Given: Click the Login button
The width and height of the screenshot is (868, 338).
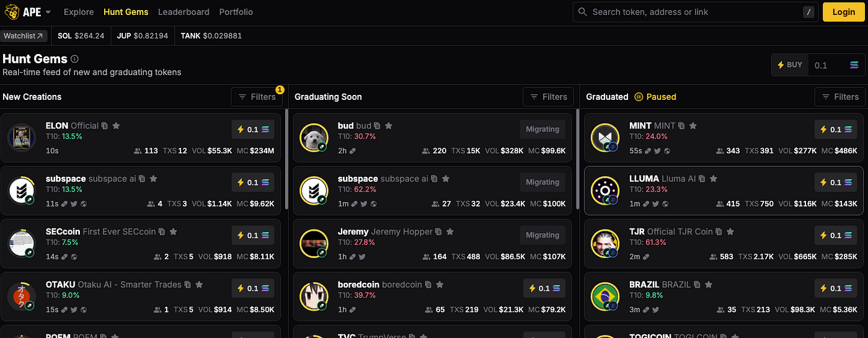Looking at the screenshot, I should click(x=843, y=12).
